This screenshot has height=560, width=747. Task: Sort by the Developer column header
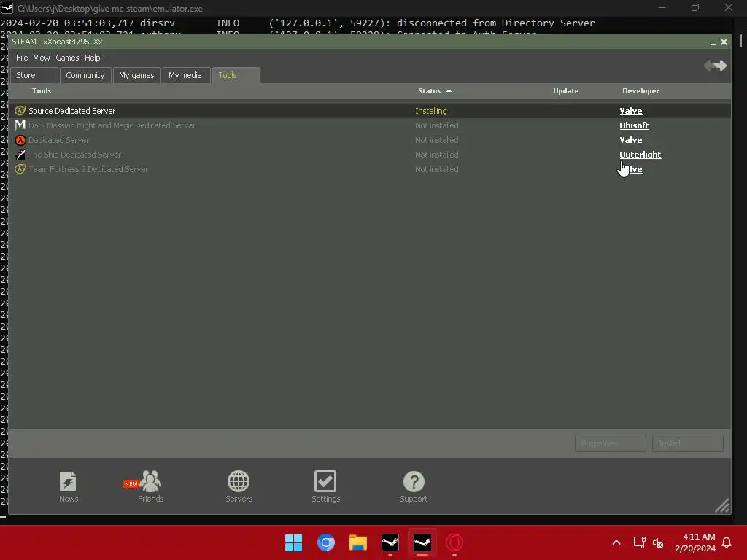640,90
